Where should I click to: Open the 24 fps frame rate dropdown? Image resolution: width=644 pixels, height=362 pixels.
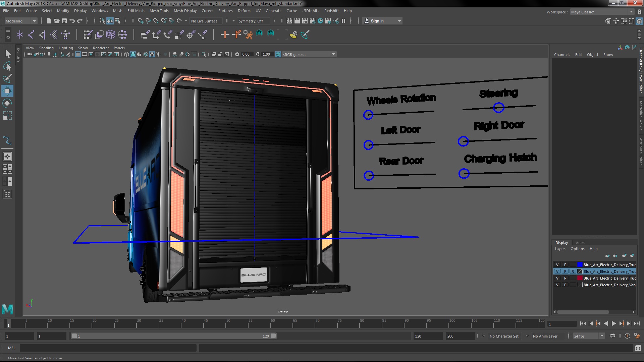click(x=589, y=336)
